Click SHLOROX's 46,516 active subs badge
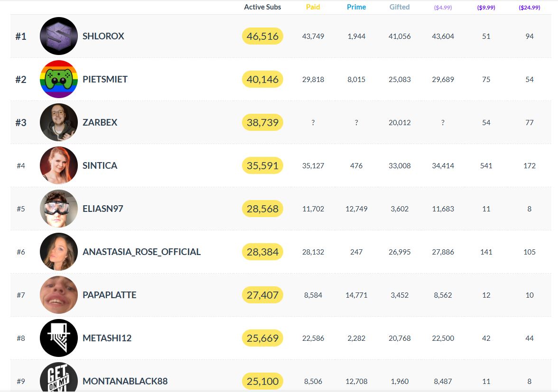The image size is (558, 392). point(262,36)
